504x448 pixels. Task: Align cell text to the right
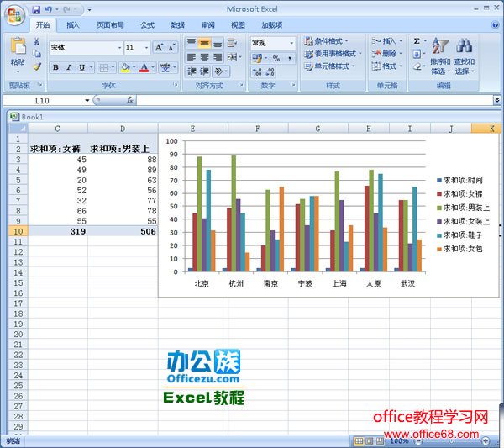pos(218,57)
